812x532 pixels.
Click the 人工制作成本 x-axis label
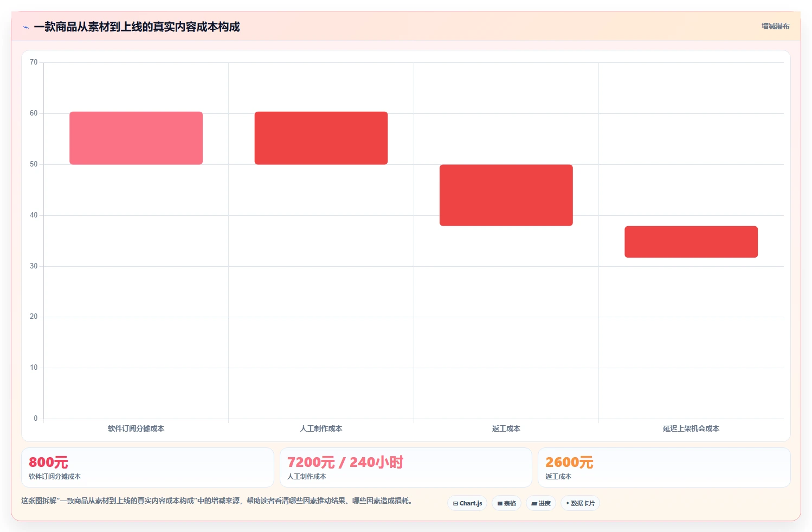click(x=321, y=428)
